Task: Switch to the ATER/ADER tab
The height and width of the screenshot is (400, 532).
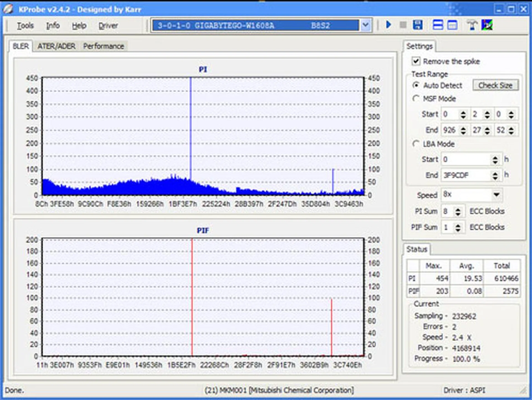Action: [57, 46]
